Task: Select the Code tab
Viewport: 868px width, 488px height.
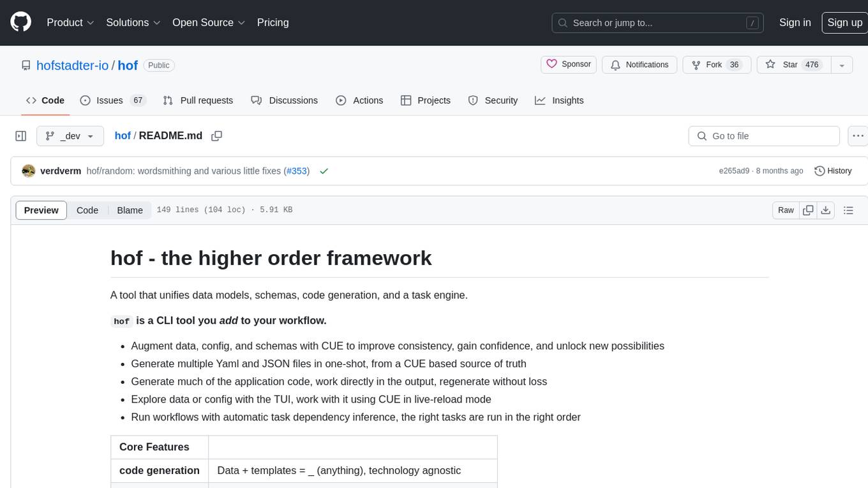Action: coord(45,100)
